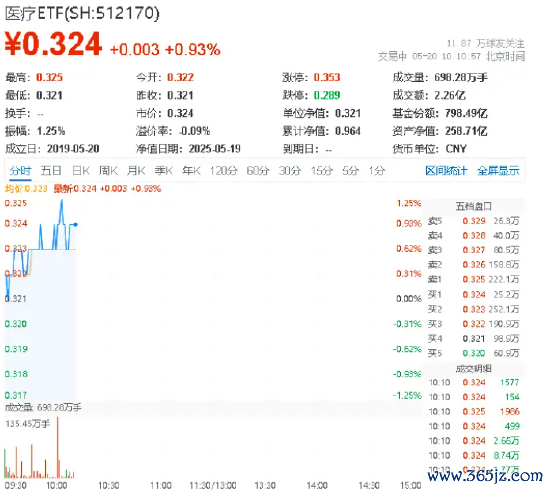Click the latest price dot on chart

pos(75,224)
